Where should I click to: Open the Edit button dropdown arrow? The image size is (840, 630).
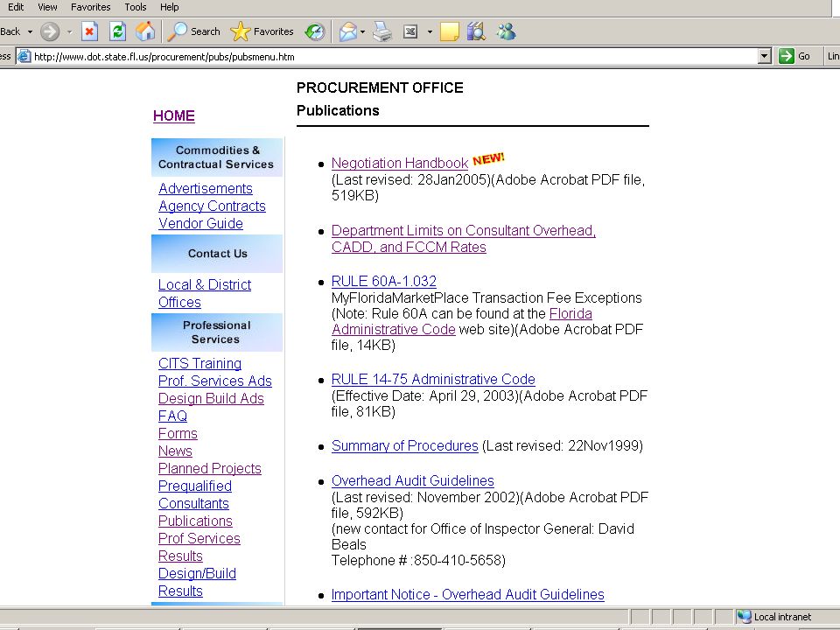[x=430, y=31]
